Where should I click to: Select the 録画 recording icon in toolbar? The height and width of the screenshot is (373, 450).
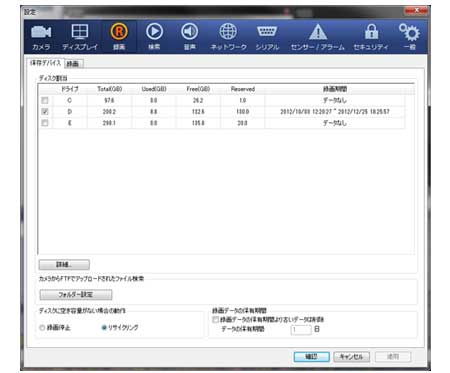[x=119, y=37]
